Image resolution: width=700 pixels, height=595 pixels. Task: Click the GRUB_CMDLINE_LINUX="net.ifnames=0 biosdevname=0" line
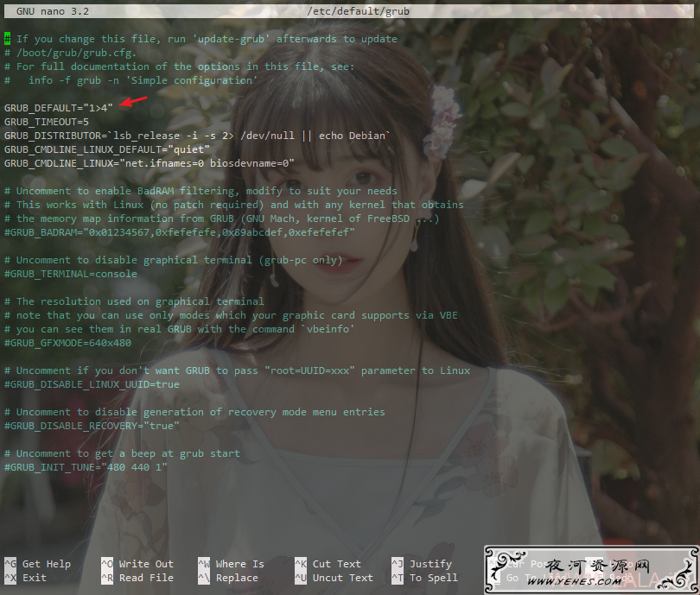pyautogui.click(x=150, y=163)
